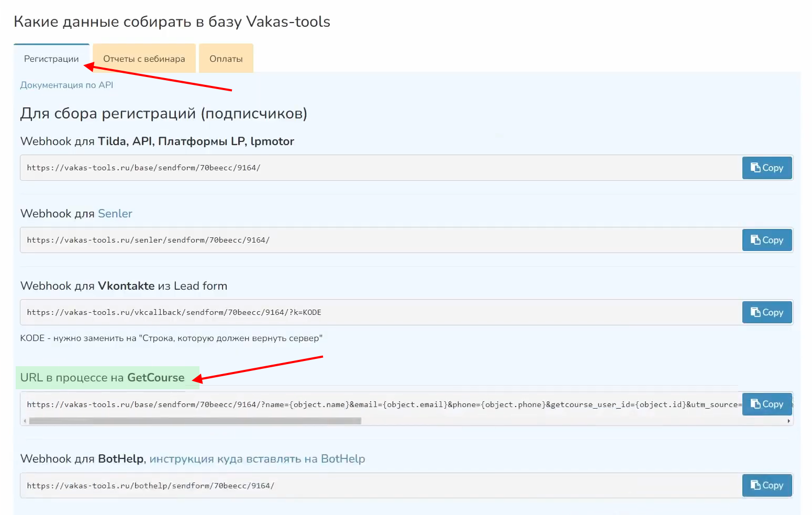Copy the Vkontakte Lead form webhook
This screenshot has width=812, height=515.
pos(766,313)
